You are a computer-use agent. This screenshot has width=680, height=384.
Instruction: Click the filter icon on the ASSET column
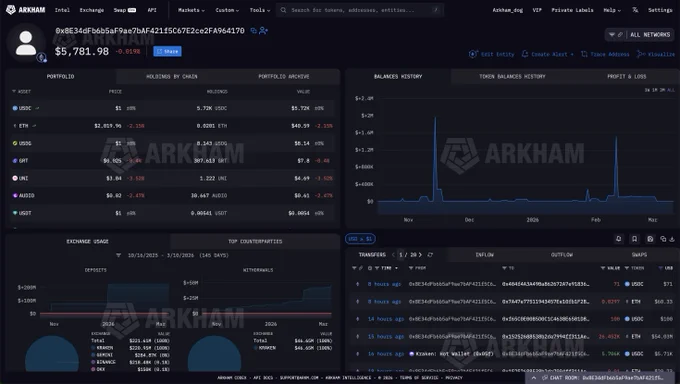coord(14,92)
